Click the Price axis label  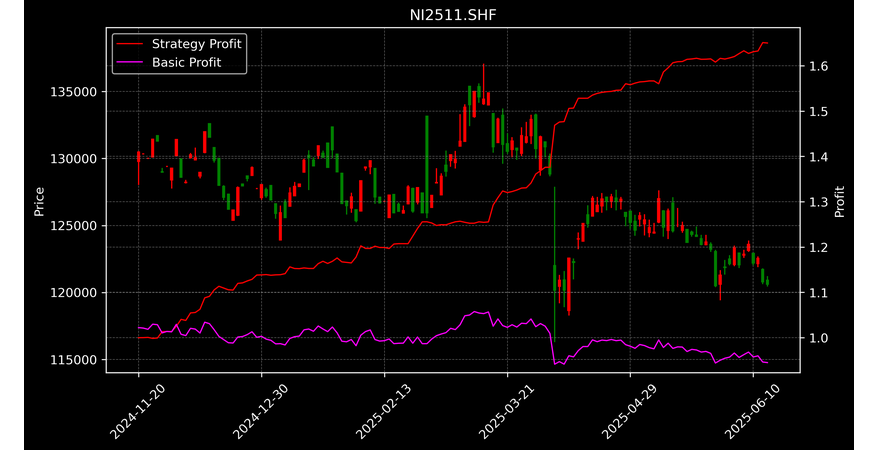point(39,201)
